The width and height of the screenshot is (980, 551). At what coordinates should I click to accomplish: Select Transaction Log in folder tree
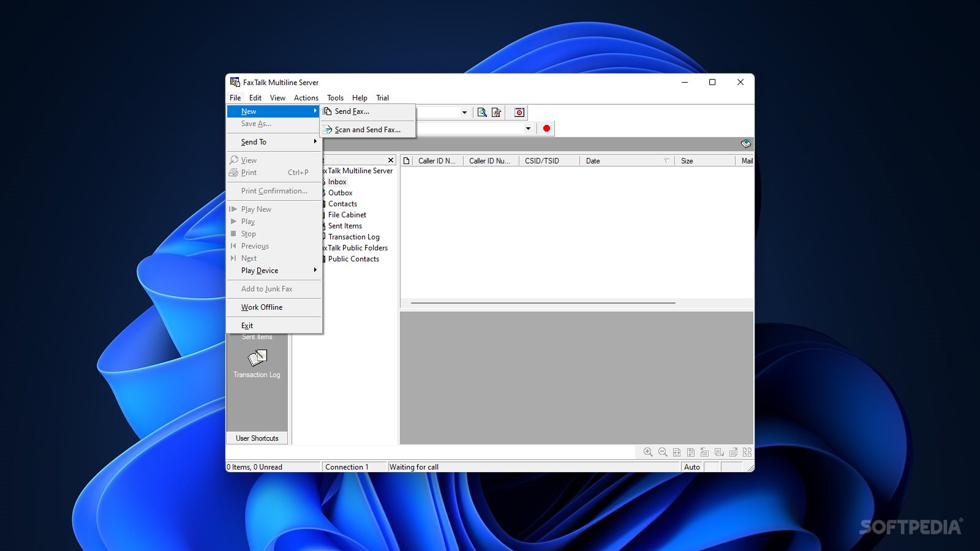point(354,237)
